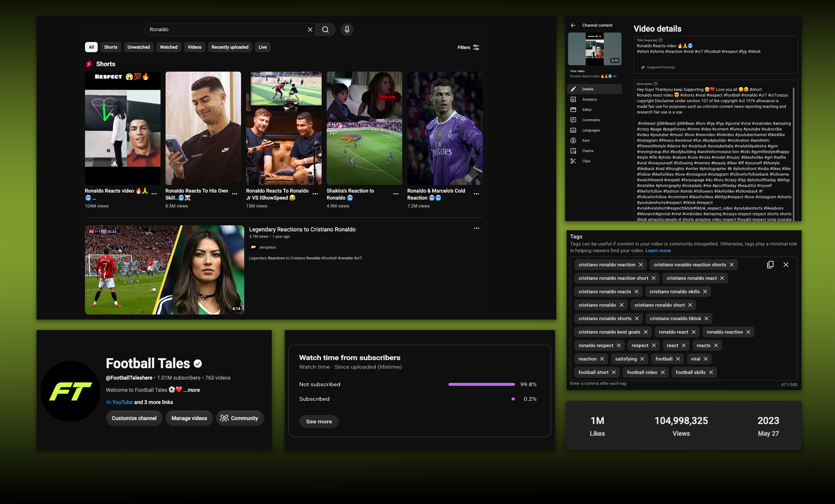Open more options for 'Ronaldo Reacts video' short

point(154,194)
